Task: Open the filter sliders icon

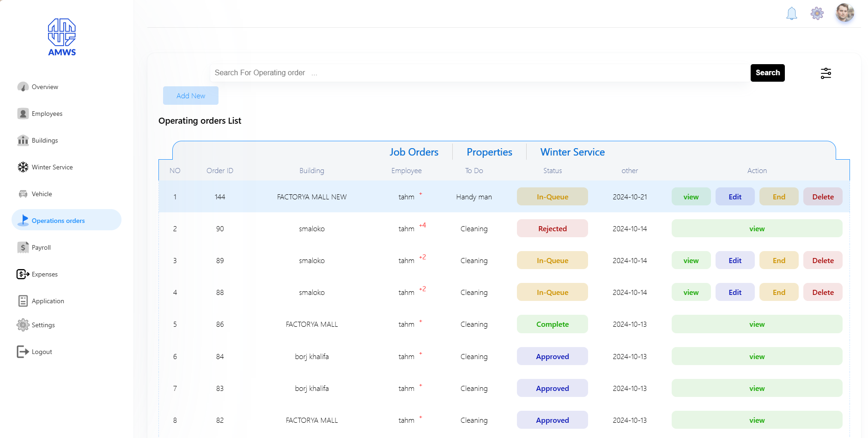Action: 826,73
